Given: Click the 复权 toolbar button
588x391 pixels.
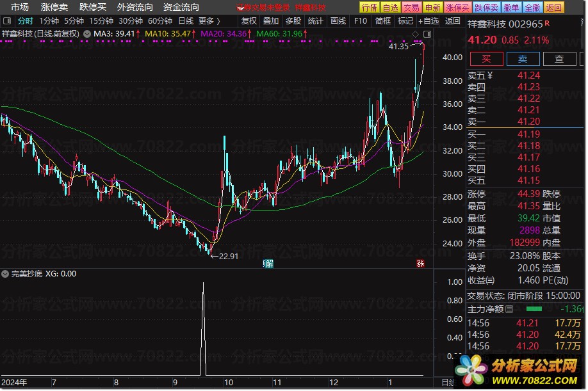Looking at the screenshot, I should point(249,21).
